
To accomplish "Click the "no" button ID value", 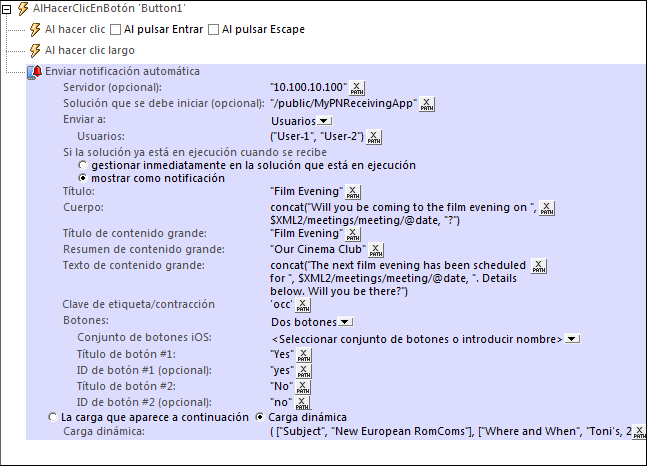I will [281, 402].
